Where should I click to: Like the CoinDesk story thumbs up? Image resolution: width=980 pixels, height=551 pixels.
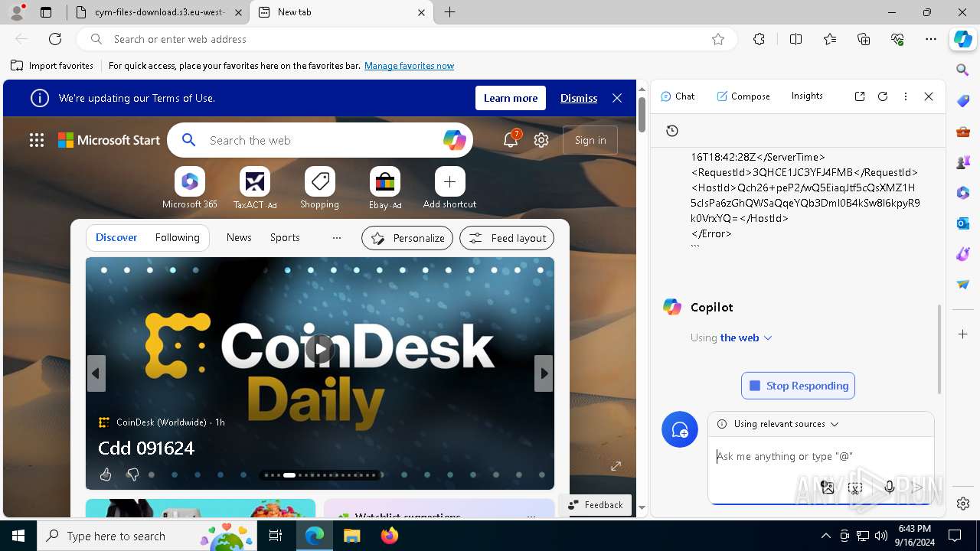click(106, 475)
